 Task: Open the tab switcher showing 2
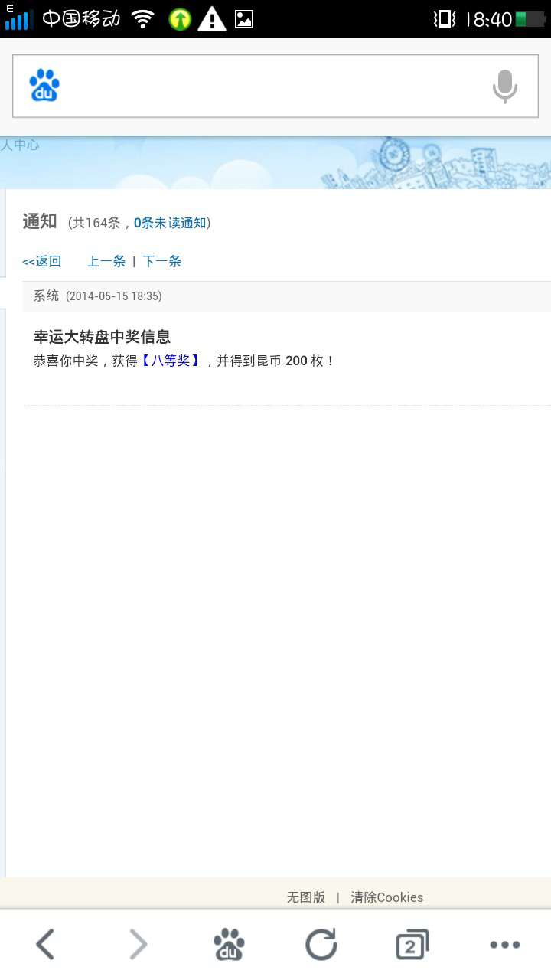tap(412, 944)
